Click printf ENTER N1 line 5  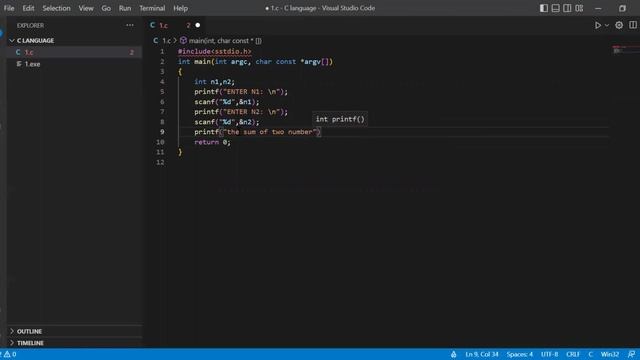(241, 92)
